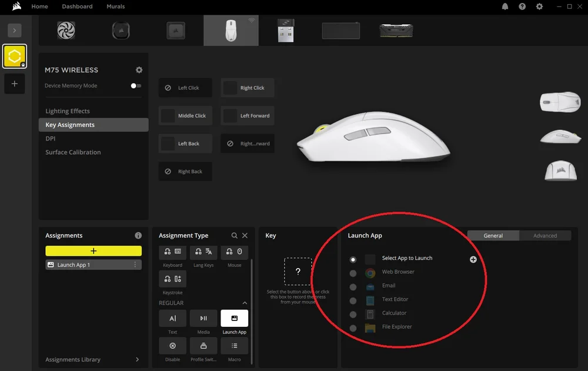The width and height of the screenshot is (588, 371).
Task: Select the Left Back button assignment
Action: point(185,143)
